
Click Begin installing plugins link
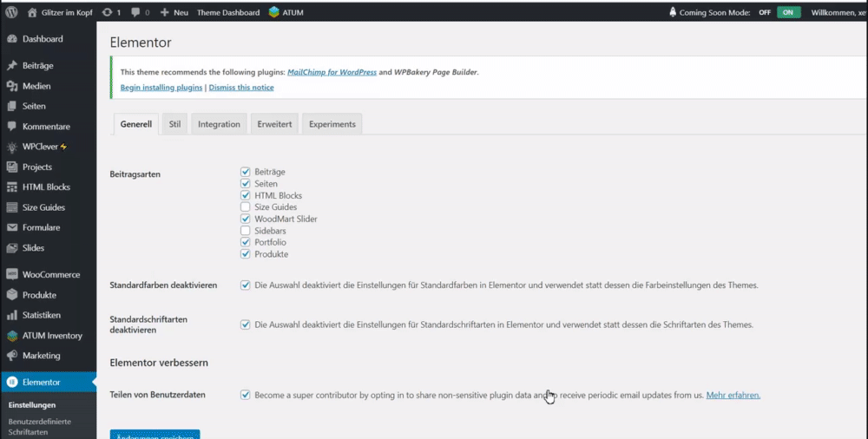(161, 88)
